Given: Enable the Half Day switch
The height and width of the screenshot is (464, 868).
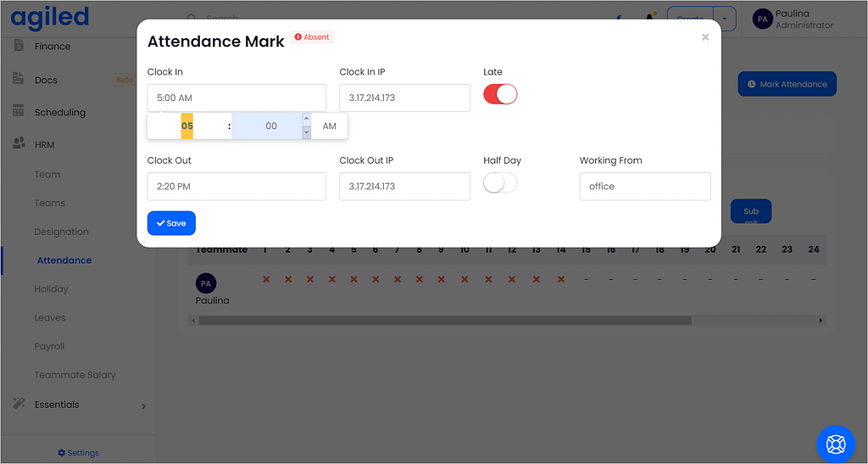Looking at the screenshot, I should point(500,182).
